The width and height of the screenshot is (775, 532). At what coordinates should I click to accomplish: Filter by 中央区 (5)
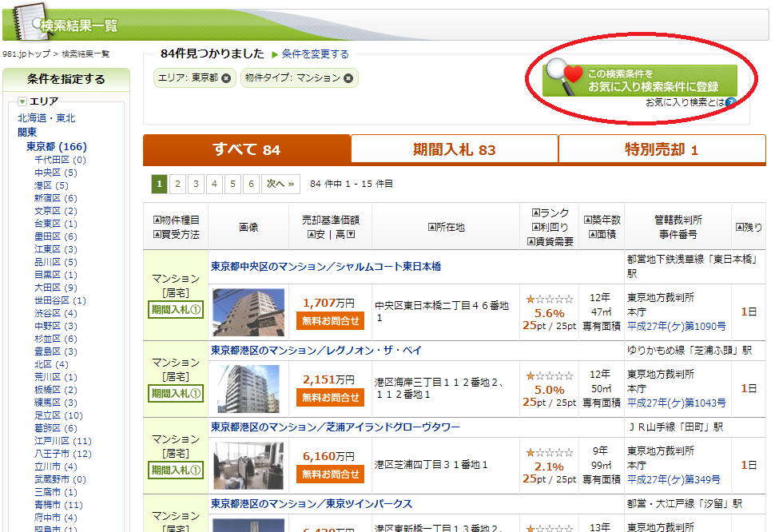[x=56, y=173]
